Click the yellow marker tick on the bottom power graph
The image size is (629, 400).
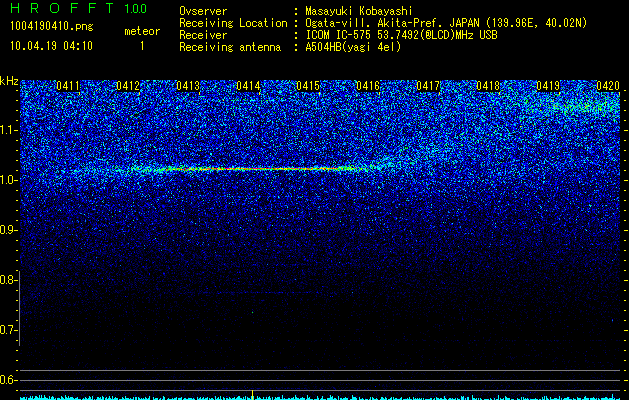click(x=252, y=393)
